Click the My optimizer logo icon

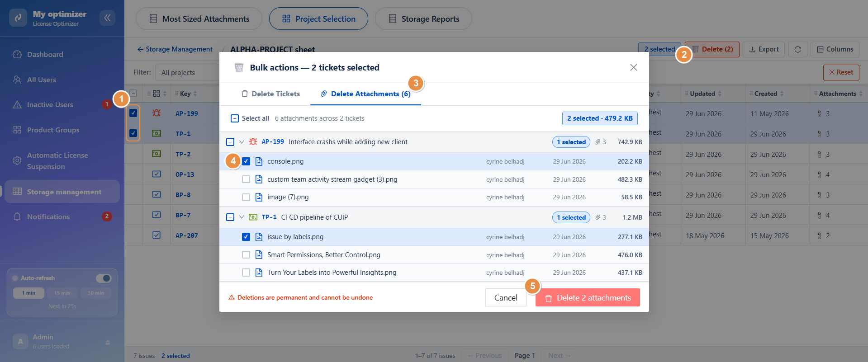pyautogui.click(x=18, y=18)
